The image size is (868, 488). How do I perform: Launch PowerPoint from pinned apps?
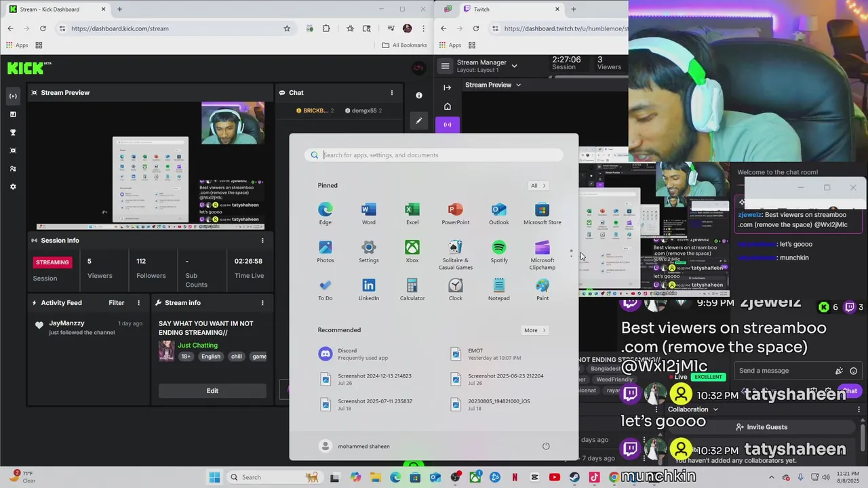[455, 213]
